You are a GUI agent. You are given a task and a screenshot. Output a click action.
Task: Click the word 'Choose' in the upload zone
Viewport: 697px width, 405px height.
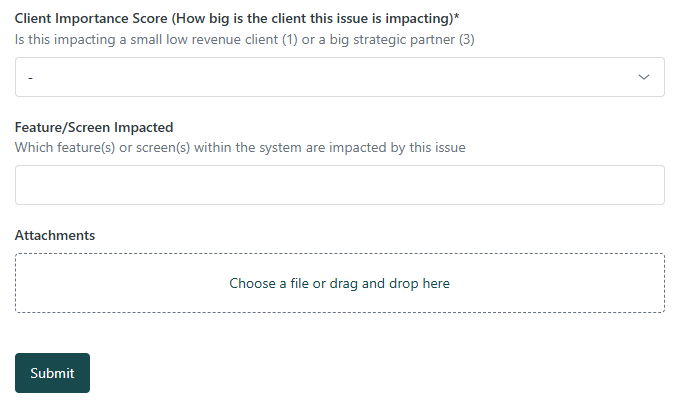pyautogui.click(x=252, y=283)
